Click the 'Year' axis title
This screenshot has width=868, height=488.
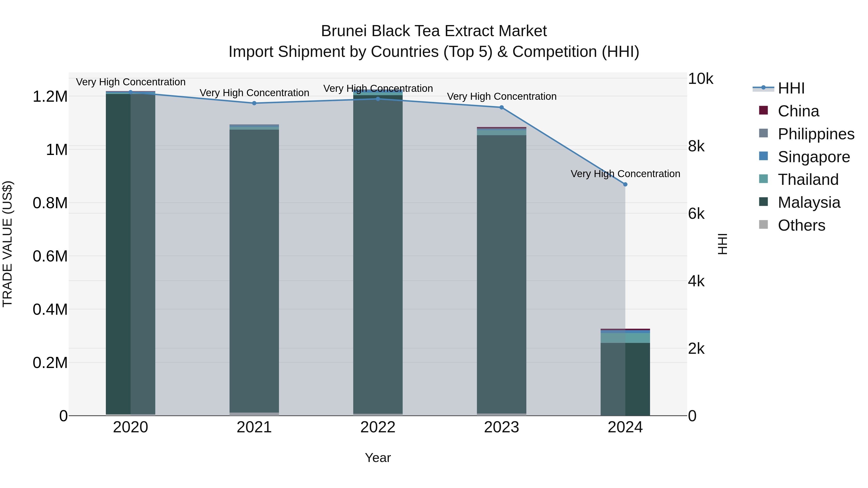point(378,458)
